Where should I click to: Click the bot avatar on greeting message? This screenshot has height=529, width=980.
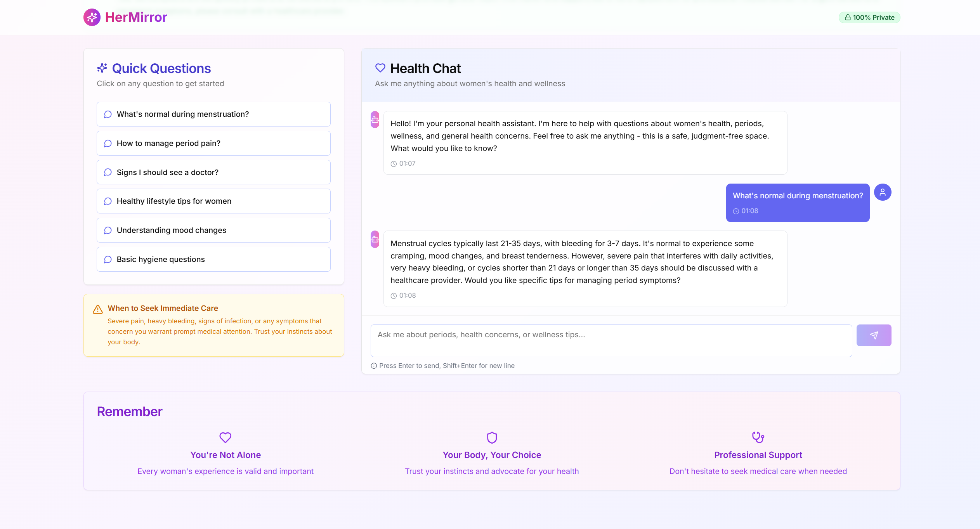click(x=375, y=120)
